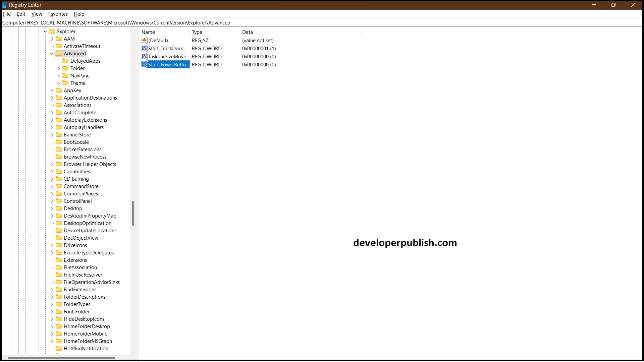This screenshot has width=644, height=362.
Task: Open the View menu
Action: pos(37,14)
